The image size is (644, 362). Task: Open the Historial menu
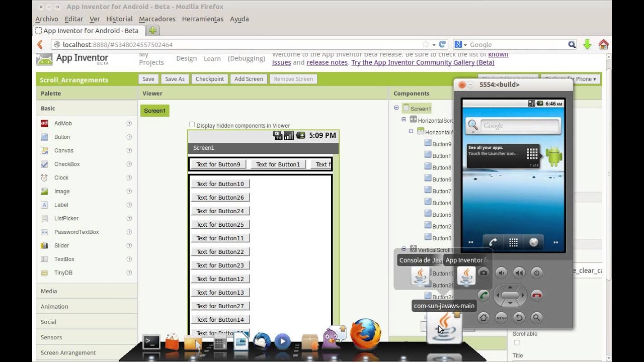(x=119, y=19)
